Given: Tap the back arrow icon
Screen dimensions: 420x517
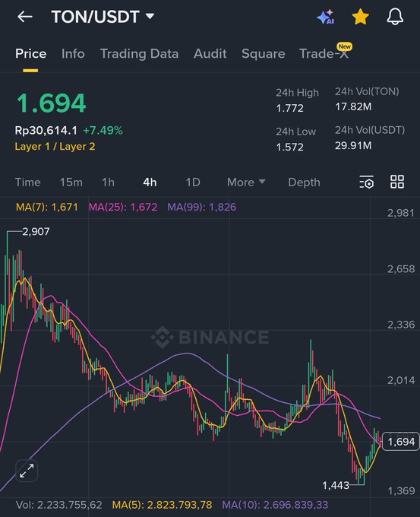Looking at the screenshot, I should tap(25, 17).
